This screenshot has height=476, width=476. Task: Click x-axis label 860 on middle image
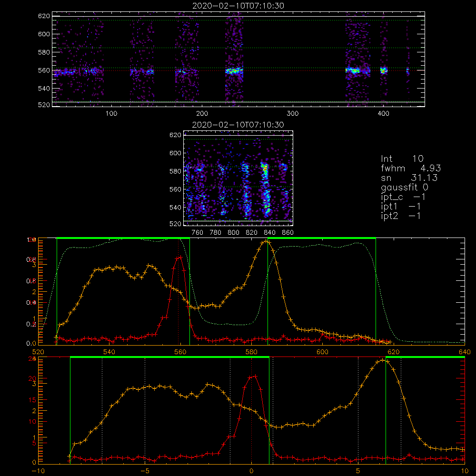288,233
